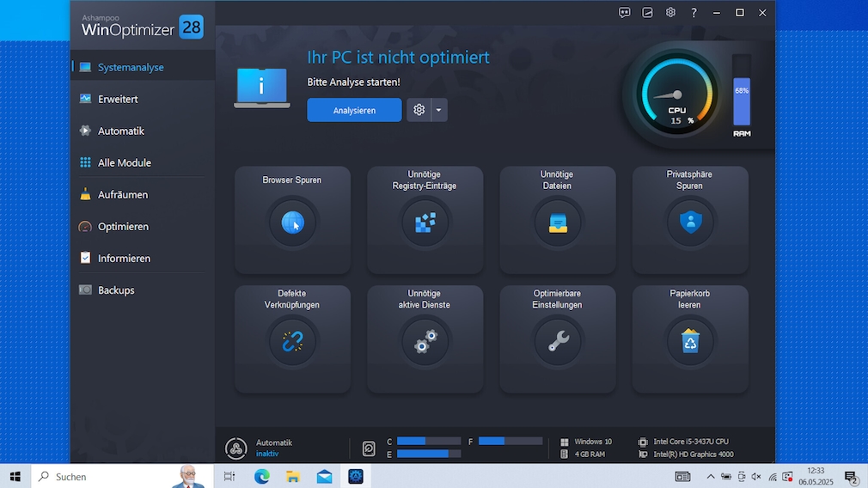Open the feedback chat icon in title bar
868x488 pixels.
click(x=625, y=13)
